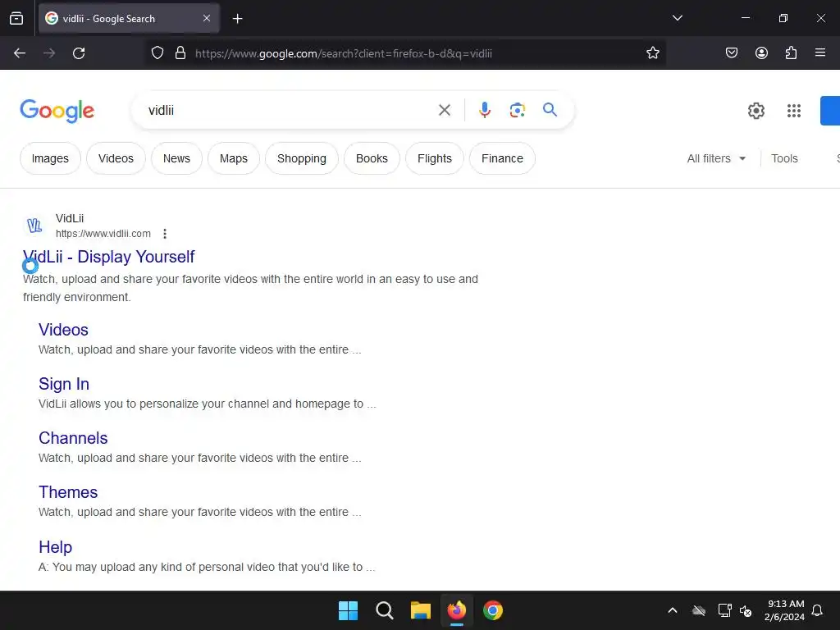Launch Google Chrome from taskbar
Screen dimensions: 840x630
click(x=493, y=610)
